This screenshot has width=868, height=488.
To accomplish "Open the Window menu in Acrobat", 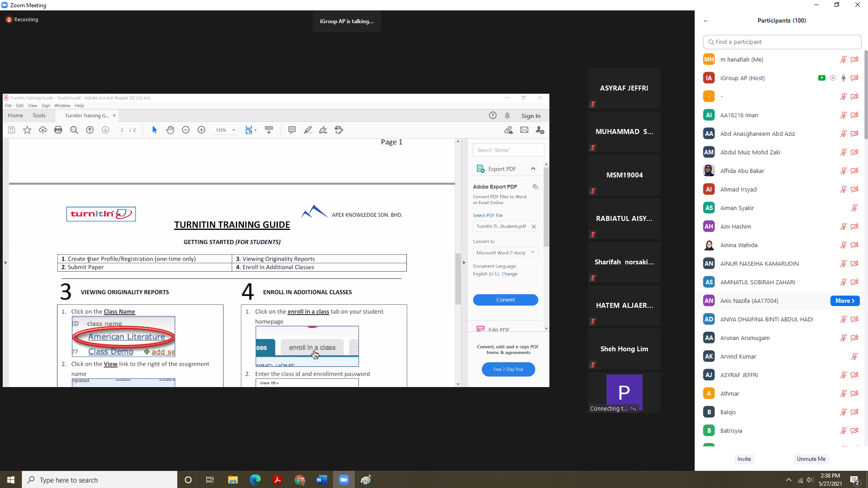I will (x=62, y=105).
